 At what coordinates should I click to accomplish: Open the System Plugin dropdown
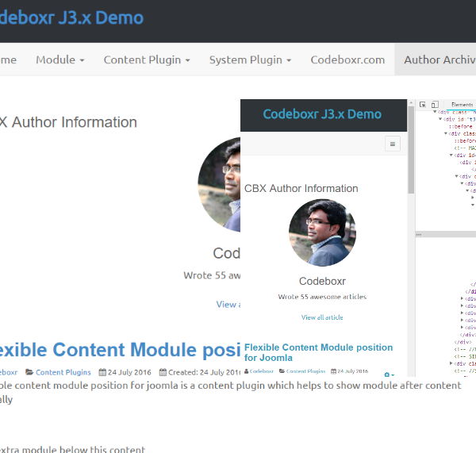point(250,60)
